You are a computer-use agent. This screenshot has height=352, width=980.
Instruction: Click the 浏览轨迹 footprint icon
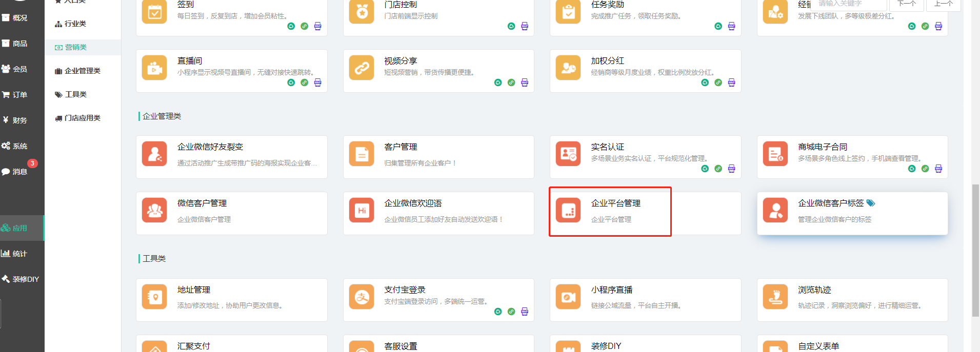(x=775, y=297)
